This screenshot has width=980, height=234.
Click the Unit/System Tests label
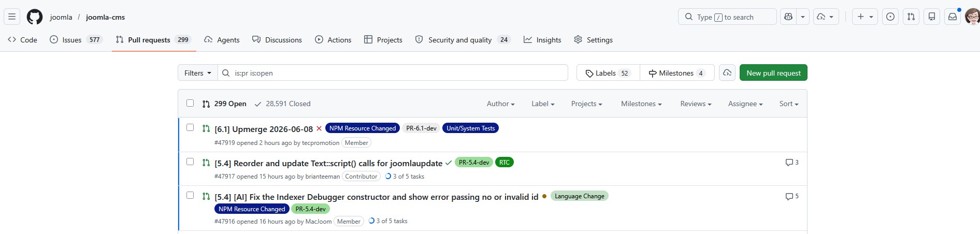tap(470, 128)
